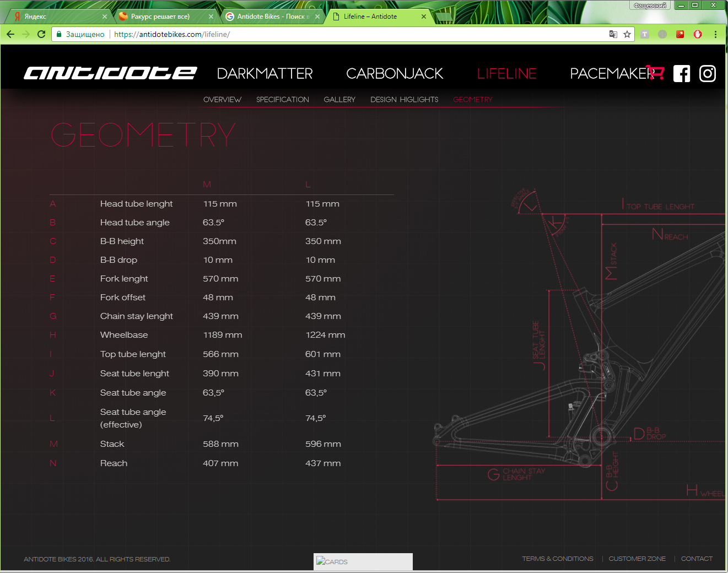This screenshot has height=573, width=728.
Task: Open the GALLERY section
Action: (339, 100)
